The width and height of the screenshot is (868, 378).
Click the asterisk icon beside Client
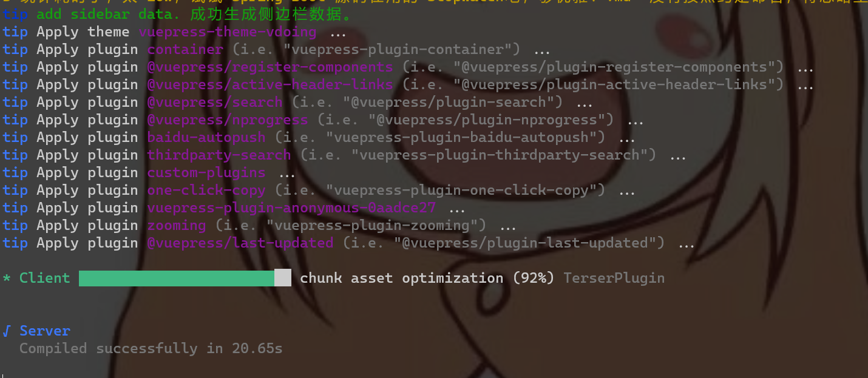pos(7,279)
